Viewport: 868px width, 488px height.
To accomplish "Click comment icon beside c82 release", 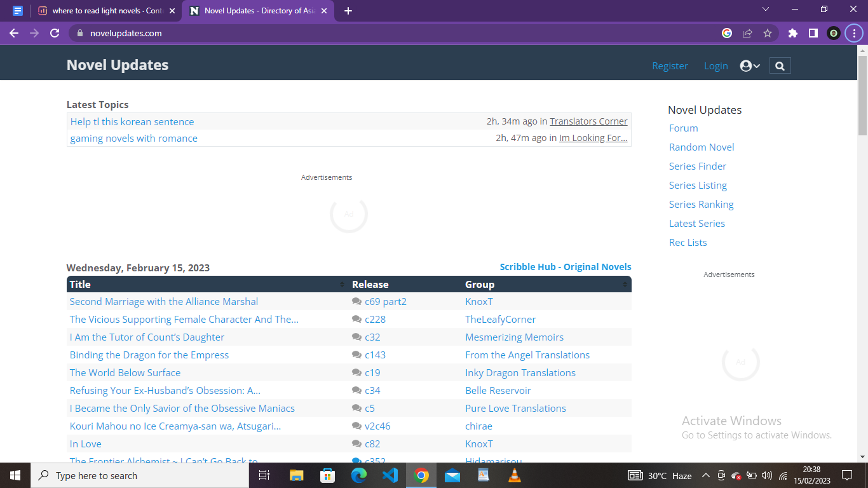I will point(356,444).
